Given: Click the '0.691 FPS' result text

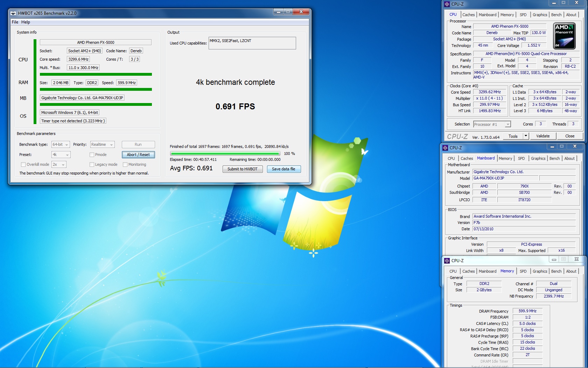Looking at the screenshot, I should (x=235, y=107).
